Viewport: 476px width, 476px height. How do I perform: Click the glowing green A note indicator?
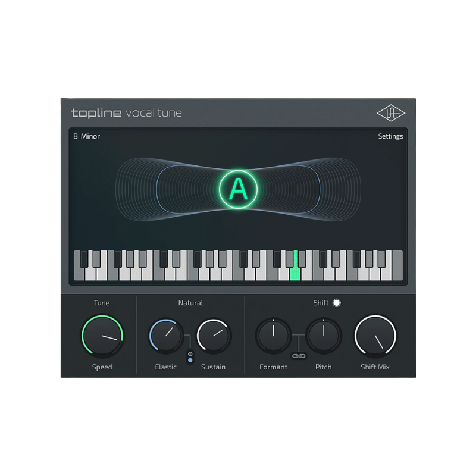[239, 189]
